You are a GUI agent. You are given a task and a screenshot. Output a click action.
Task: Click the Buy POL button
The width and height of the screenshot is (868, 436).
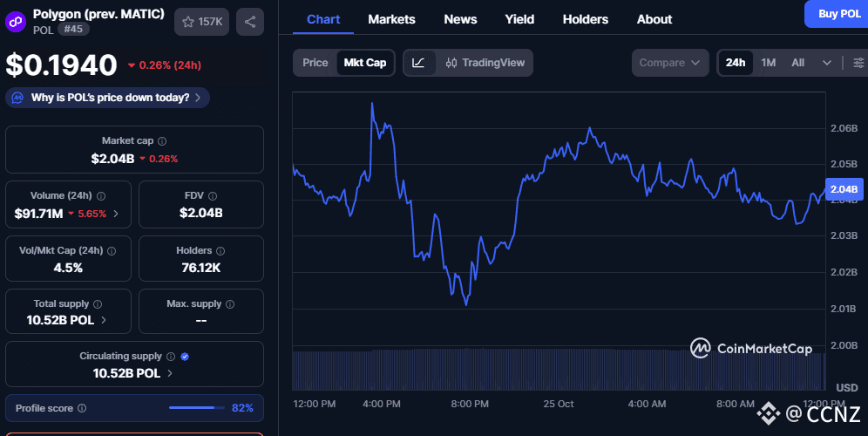coord(838,13)
